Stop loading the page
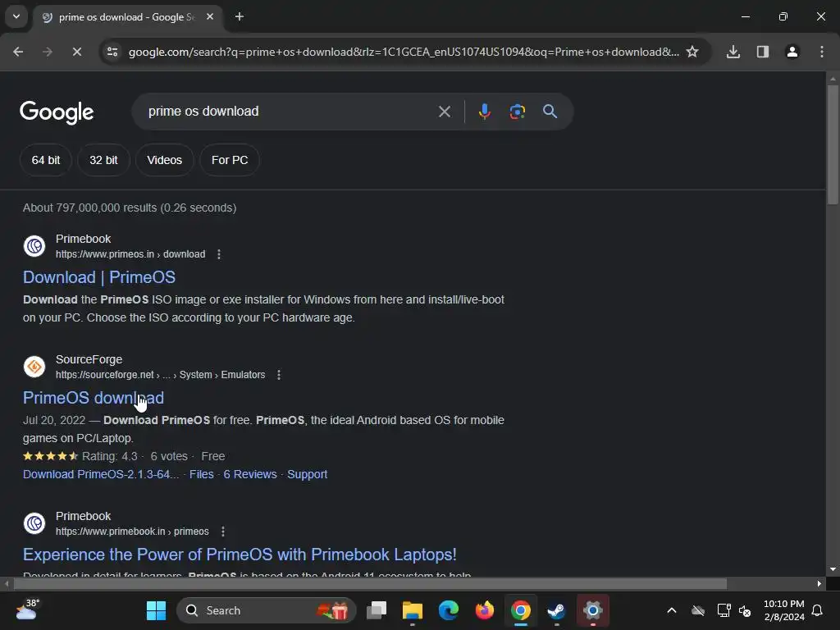 [77, 52]
